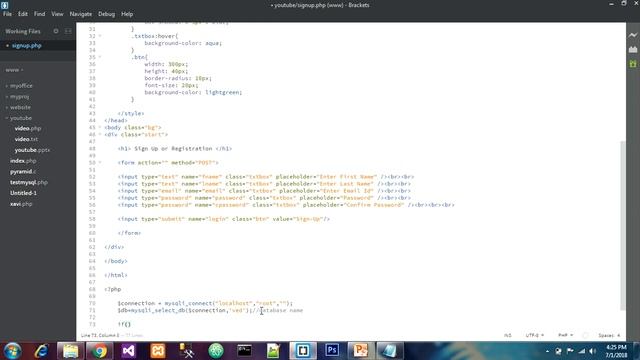The height and width of the screenshot is (360, 640).
Task: Fold the form tag at line 50
Action: point(100,162)
